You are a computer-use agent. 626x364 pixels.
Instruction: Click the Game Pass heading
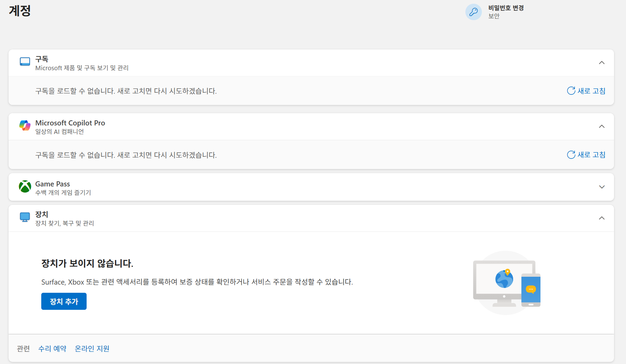point(53,184)
